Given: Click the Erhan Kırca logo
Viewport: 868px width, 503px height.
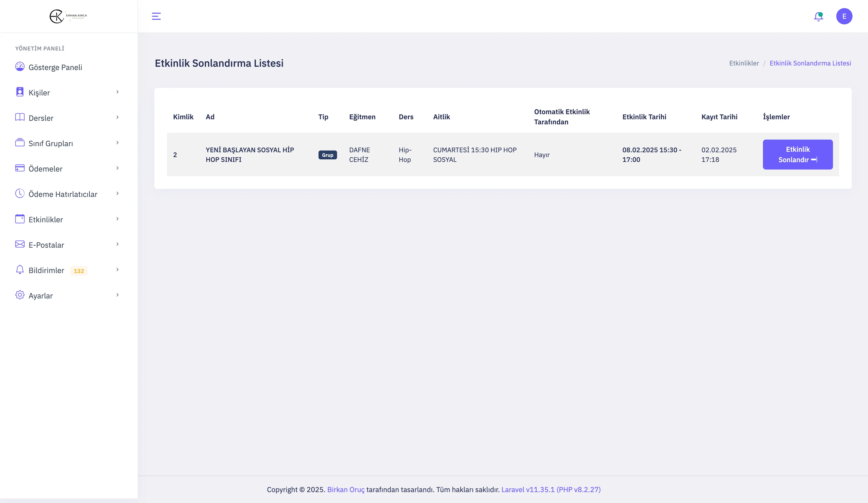Looking at the screenshot, I should click(68, 16).
